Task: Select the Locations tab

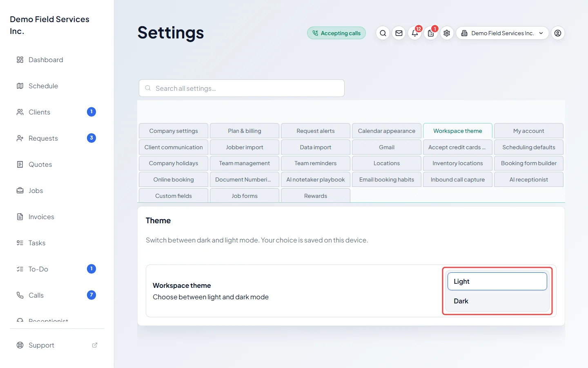Action: pos(387,163)
